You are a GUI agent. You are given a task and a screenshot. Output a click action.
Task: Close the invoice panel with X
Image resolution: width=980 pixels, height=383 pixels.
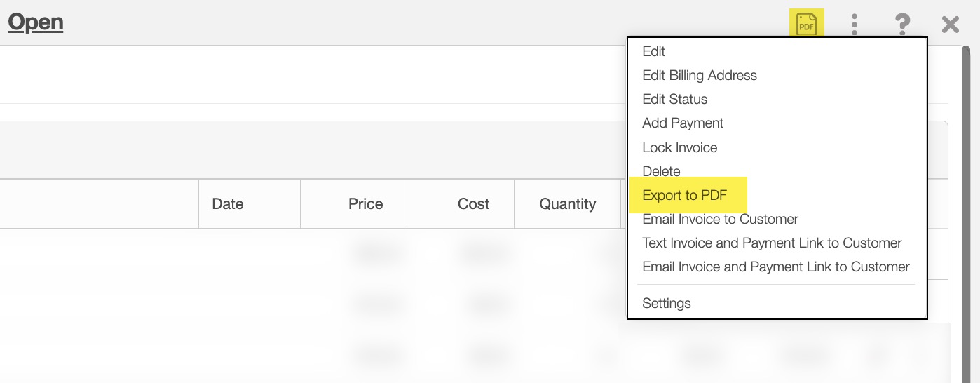[950, 25]
